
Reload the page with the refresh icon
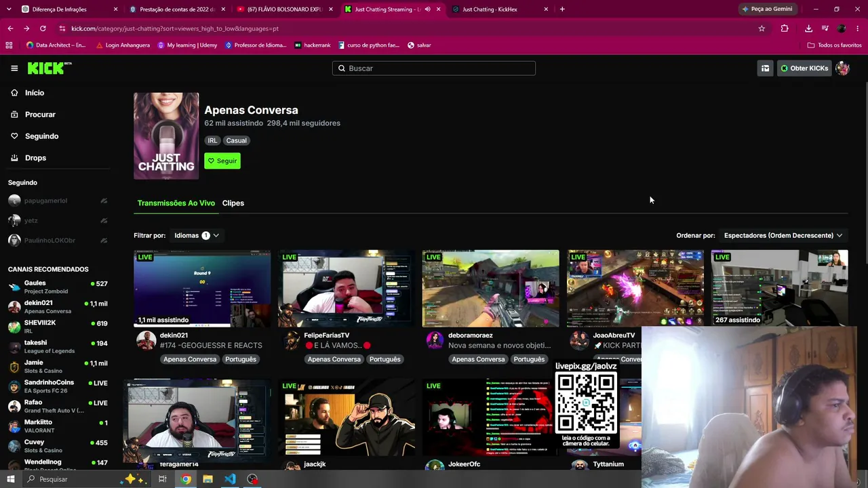tap(43, 28)
